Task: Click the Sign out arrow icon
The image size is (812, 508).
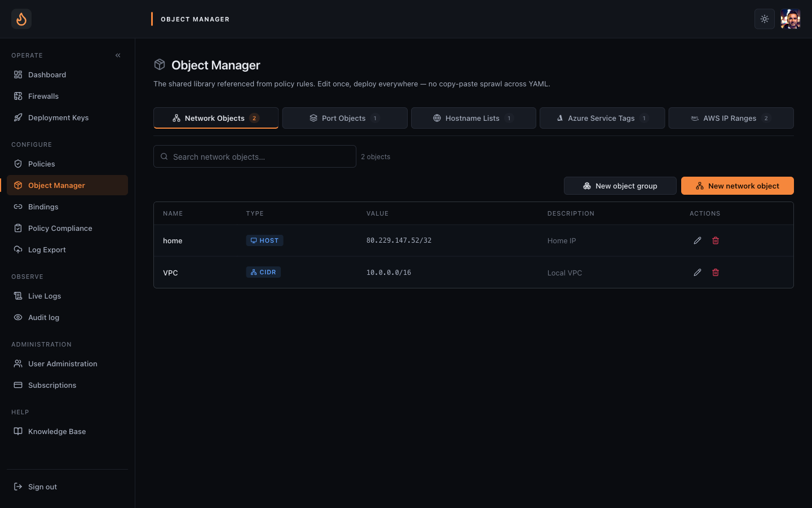Action: [18, 487]
